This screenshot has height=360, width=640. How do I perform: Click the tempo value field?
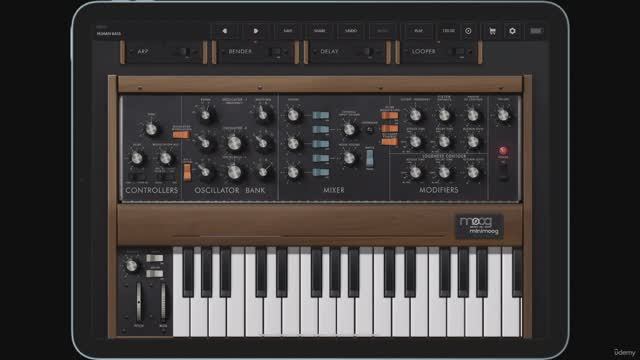448,31
